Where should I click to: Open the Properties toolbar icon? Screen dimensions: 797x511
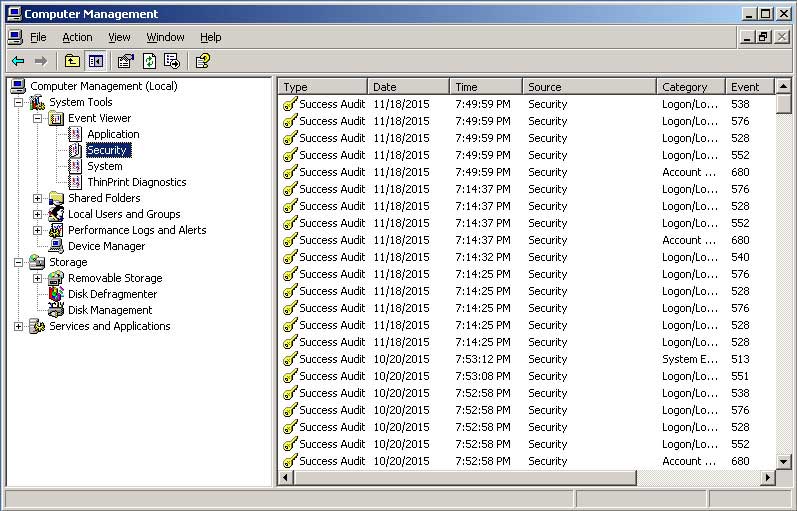pyautogui.click(x=126, y=62)
